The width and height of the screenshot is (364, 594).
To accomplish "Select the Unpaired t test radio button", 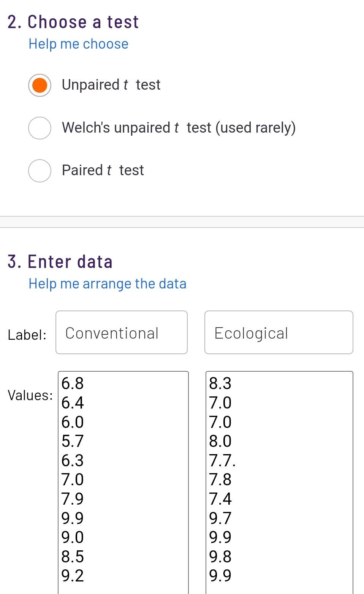I will point(40,85).
